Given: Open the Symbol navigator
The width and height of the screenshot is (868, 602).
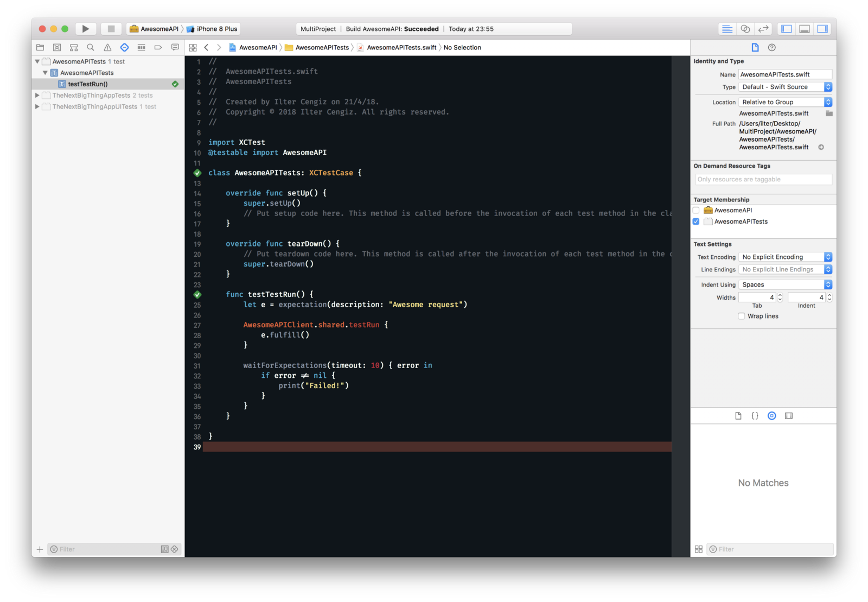Looking at the screenshot, I should (x=74, y=47).
